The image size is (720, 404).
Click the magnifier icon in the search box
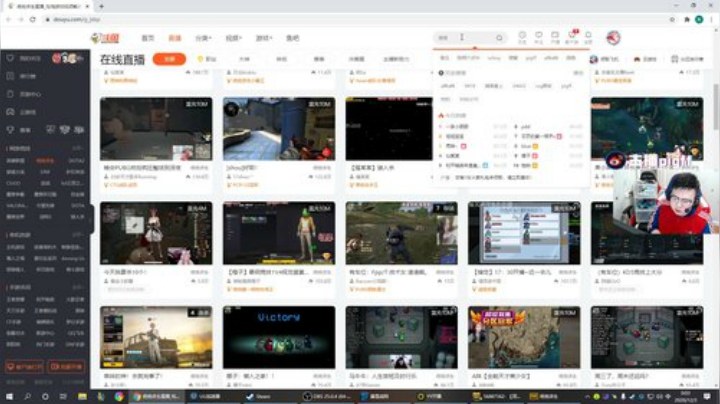(x=499, y=38)
